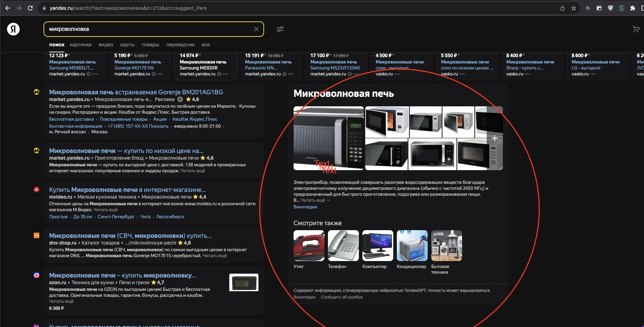Screen dimensions: 644x327
Task: Switch to the картинки tab
Action: pyautogui.click(x=81, y=45)
